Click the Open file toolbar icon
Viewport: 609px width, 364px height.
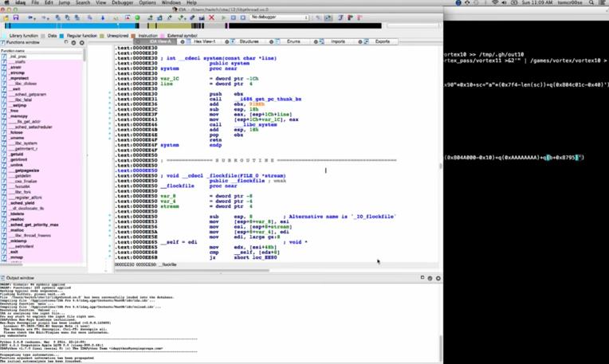[x=6, y=16]
